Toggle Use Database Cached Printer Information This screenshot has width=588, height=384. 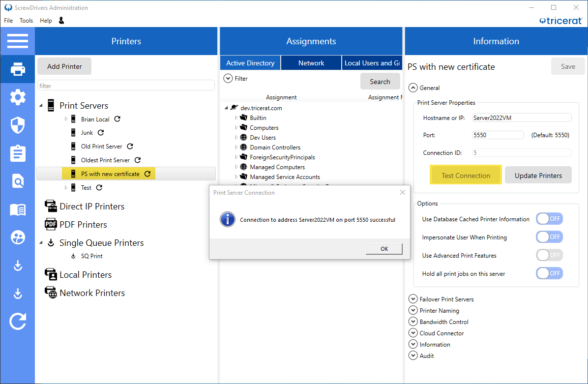pos(549,219)
